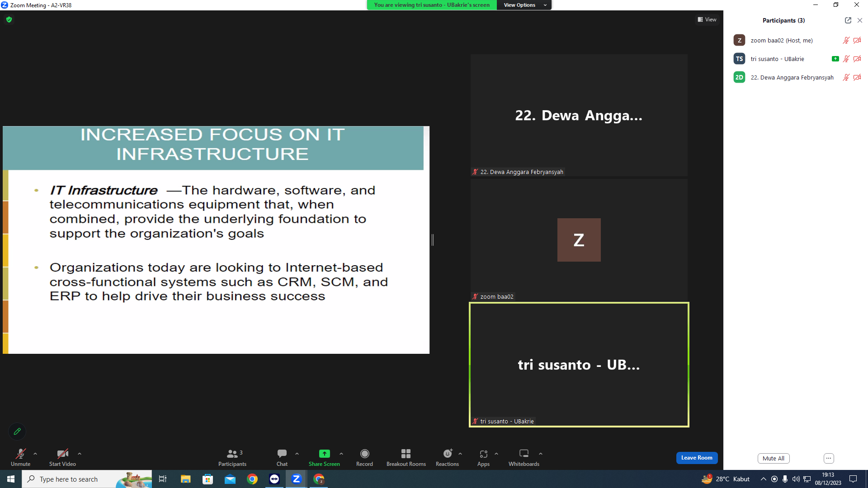
Task: Open share screen options arrow
Action: click(x=341, y=454)
